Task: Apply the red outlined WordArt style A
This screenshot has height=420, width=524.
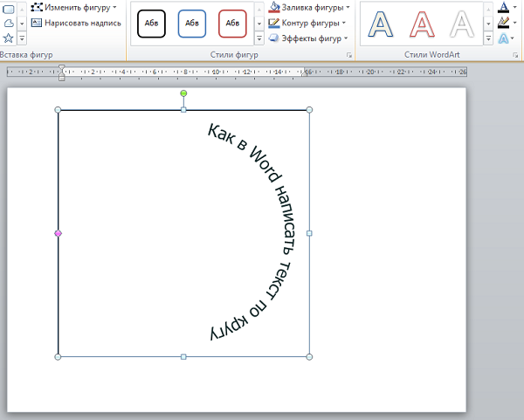Action: (x=422, y=24)
